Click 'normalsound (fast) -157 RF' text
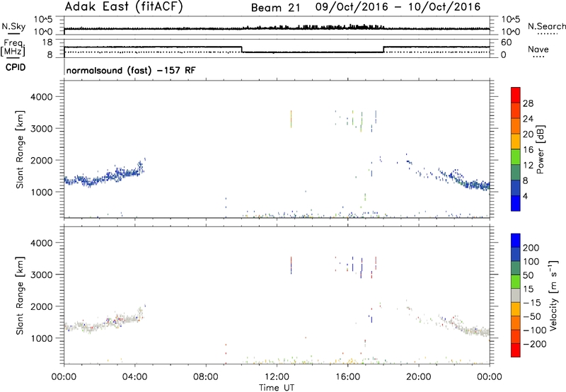 [x=131, y=70]
